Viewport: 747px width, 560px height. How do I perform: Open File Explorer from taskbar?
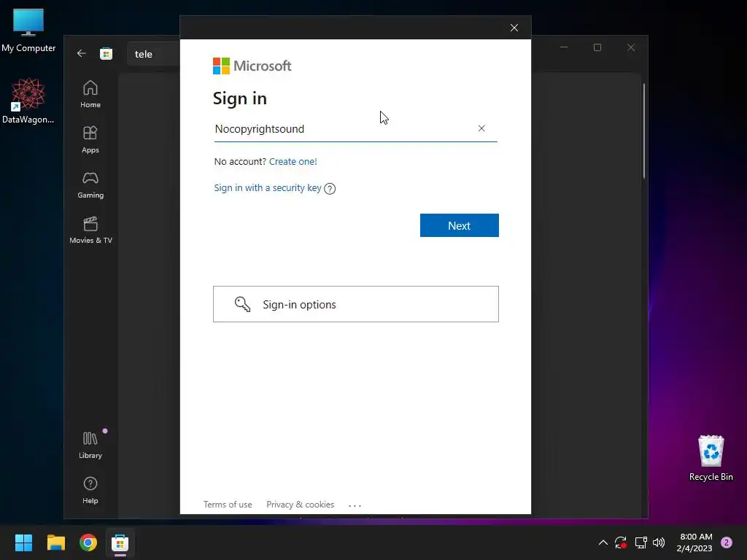(x=55, y=542)
